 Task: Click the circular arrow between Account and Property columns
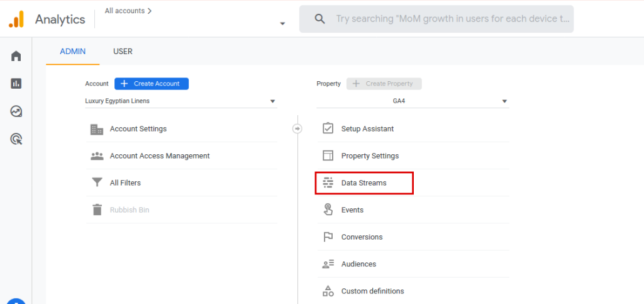pos(297,128)
